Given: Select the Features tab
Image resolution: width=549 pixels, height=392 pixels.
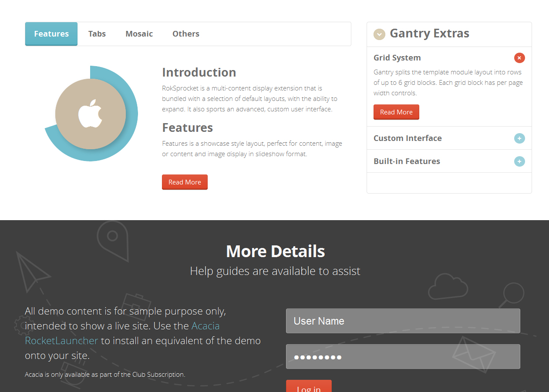Looking at the screenshot, I should tap(51, 34).
